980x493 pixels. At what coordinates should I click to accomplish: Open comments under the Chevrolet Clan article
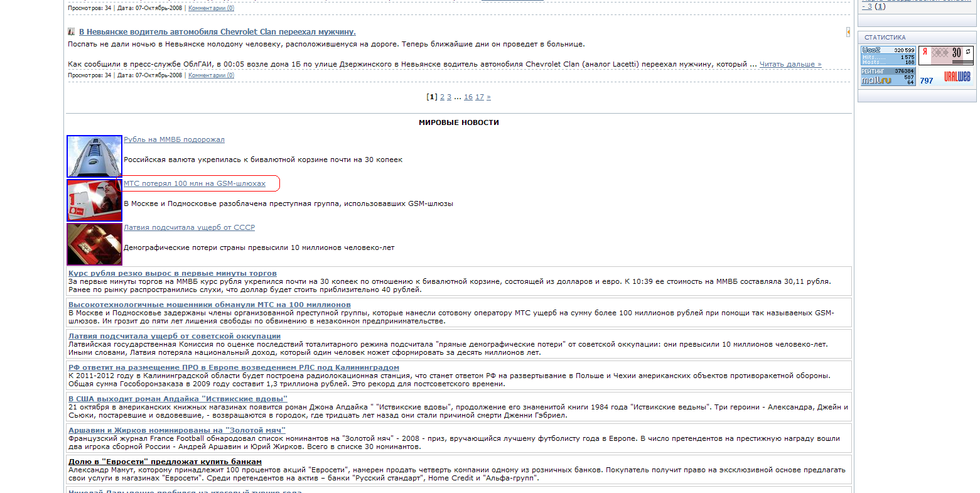pyautogui.click(x=212, y=75)
